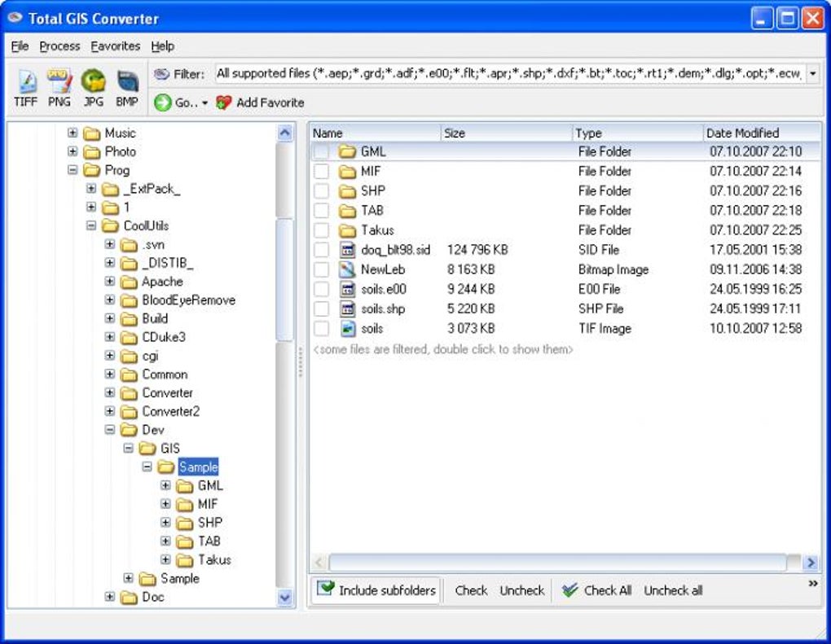Click the SHP folder icon in file list

point(347,191)
